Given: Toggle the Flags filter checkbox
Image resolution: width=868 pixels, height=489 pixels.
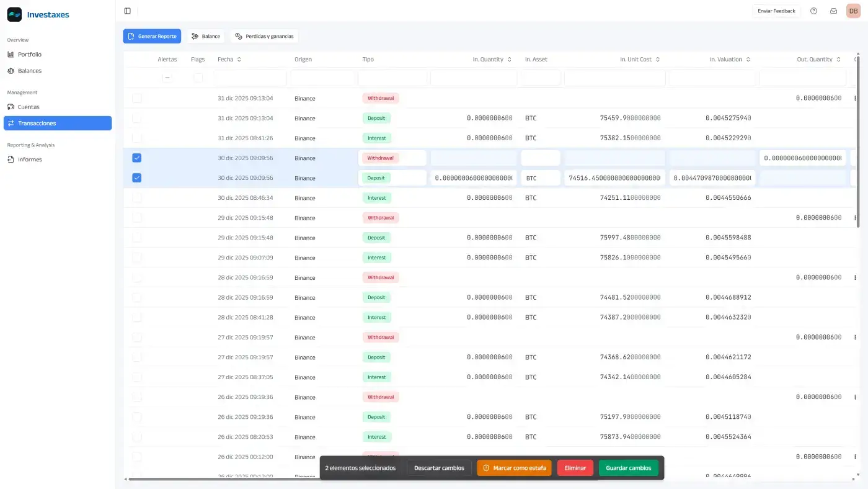Looking at the screenshot, I should tap(198, 78).
